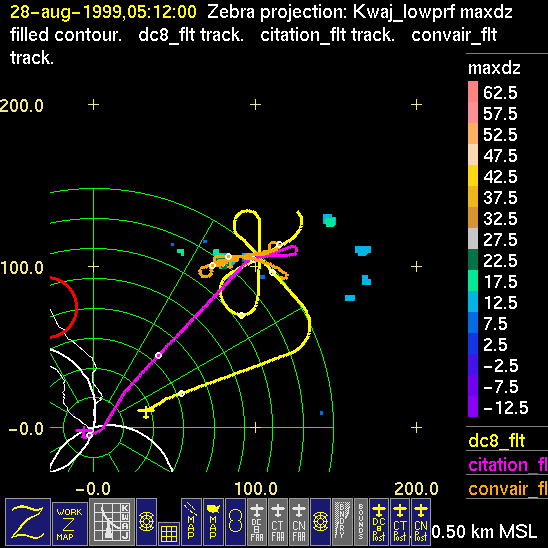Click the 42.5 yellow color swatch
This screenshot has height=548, width=548.
473,175
